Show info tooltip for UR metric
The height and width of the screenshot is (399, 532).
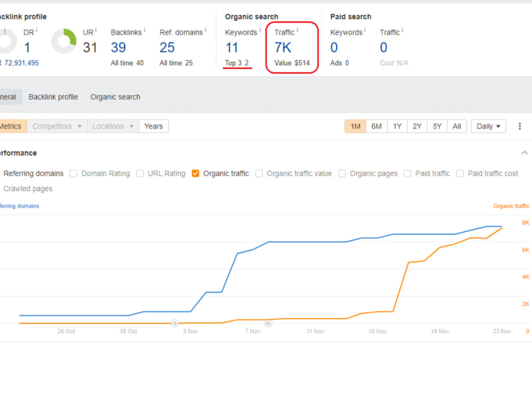pos(96,30)
